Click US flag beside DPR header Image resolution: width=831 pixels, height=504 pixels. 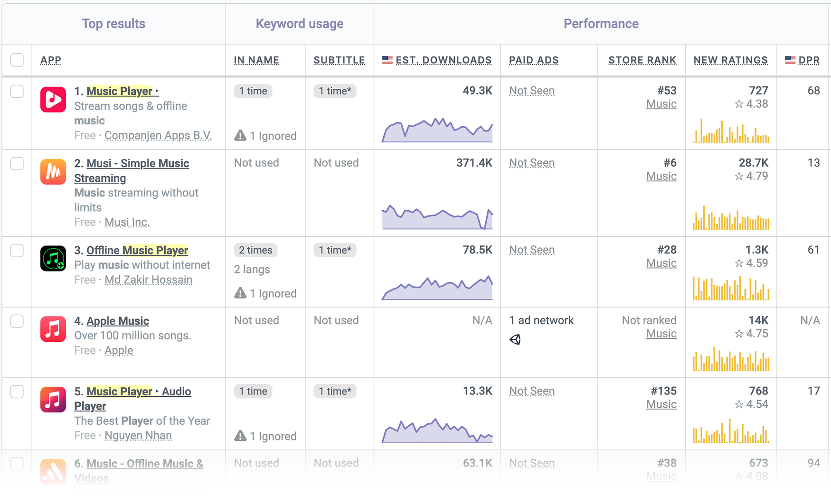click(790, 60)
